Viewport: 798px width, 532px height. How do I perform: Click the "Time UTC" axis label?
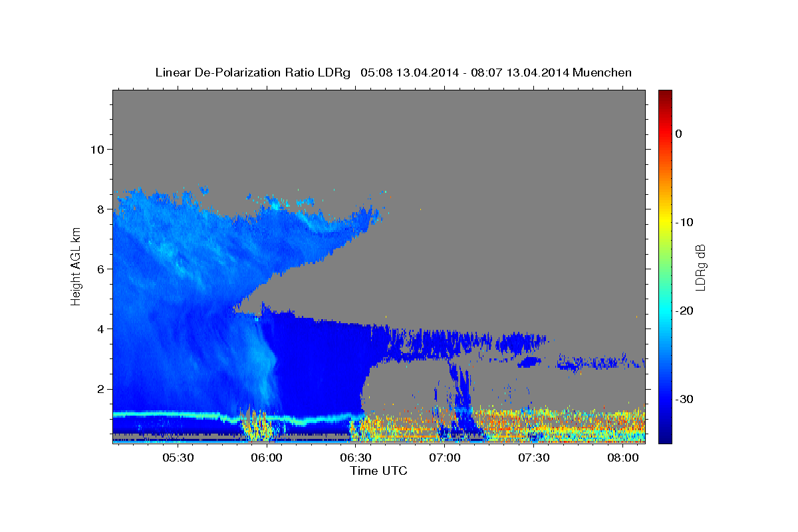point(378,471)
